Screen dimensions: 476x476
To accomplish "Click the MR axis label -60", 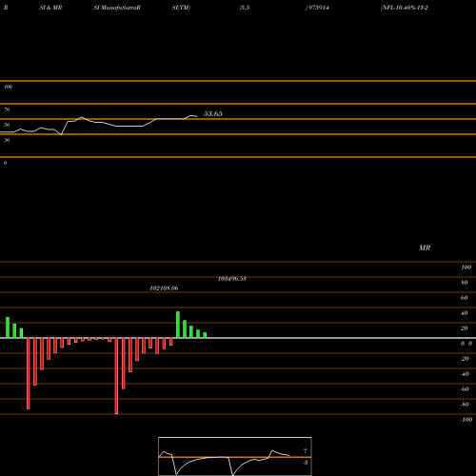I will (x=465, y=389).
